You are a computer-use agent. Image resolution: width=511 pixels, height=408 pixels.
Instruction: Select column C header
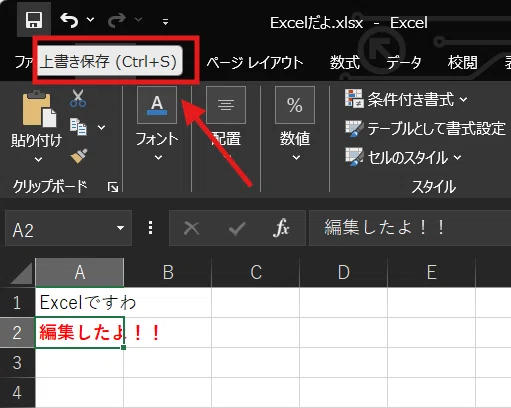256,272
